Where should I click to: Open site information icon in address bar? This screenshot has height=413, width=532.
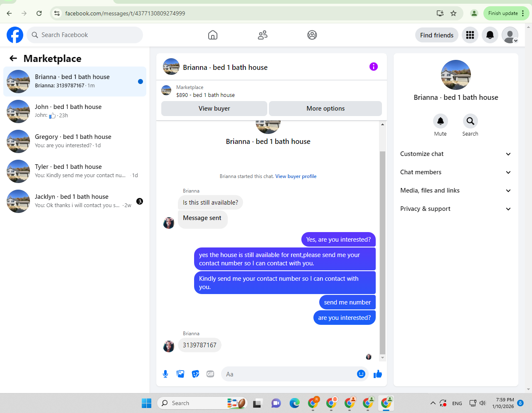(x=57, y=13)
